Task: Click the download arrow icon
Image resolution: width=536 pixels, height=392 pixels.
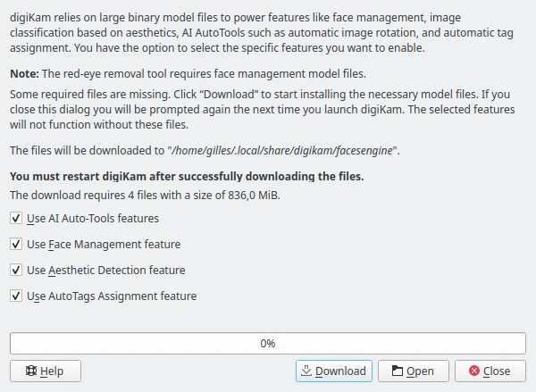Action: (306, 371)
